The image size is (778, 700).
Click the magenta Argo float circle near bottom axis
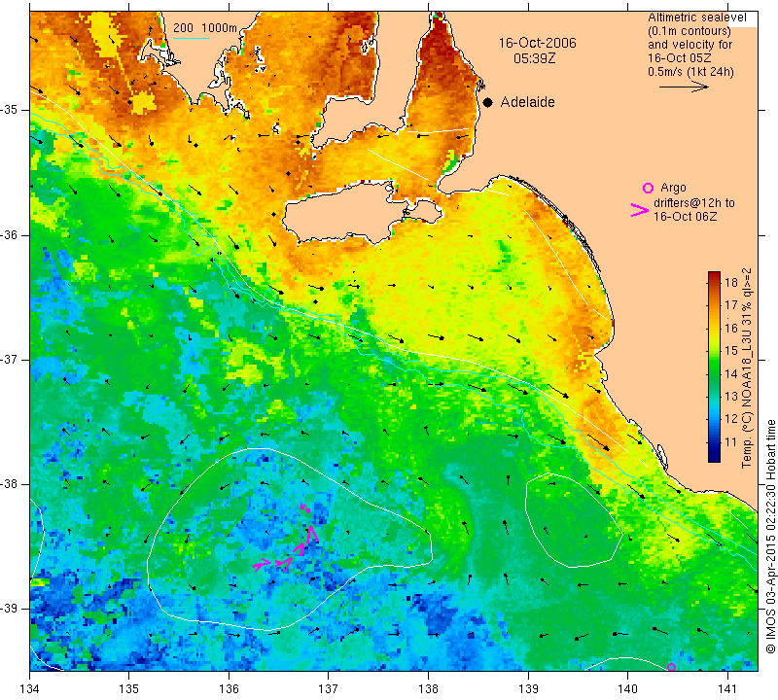coord(671,667)
